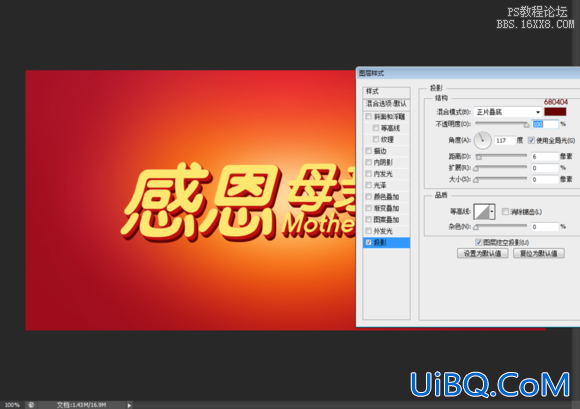This screenshot has height=409, width=580.
Task: Click 复位为默认值 (Reset to Default) button
Action: (539, 253)
